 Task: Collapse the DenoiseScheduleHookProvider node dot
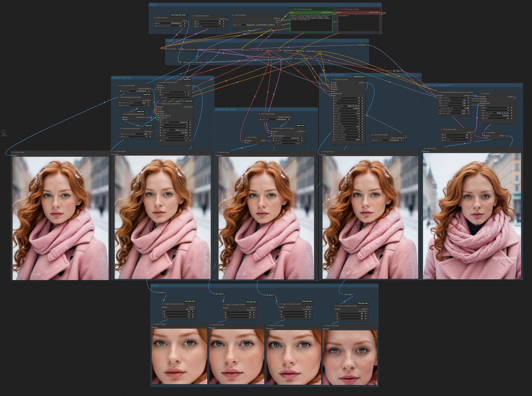click(119, 97)
